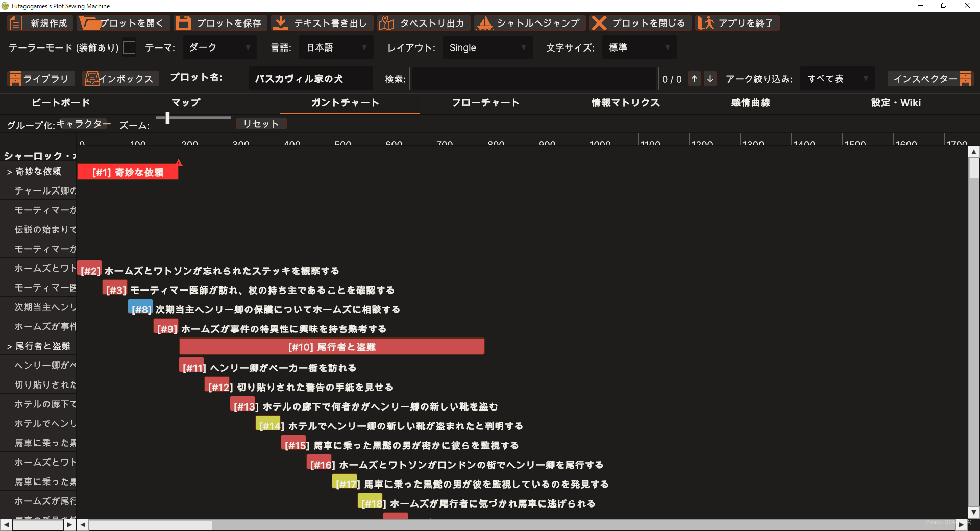Go to previous search result arrow
The image size is (980, 531).
pyautogui.click(x=694, y=79)
